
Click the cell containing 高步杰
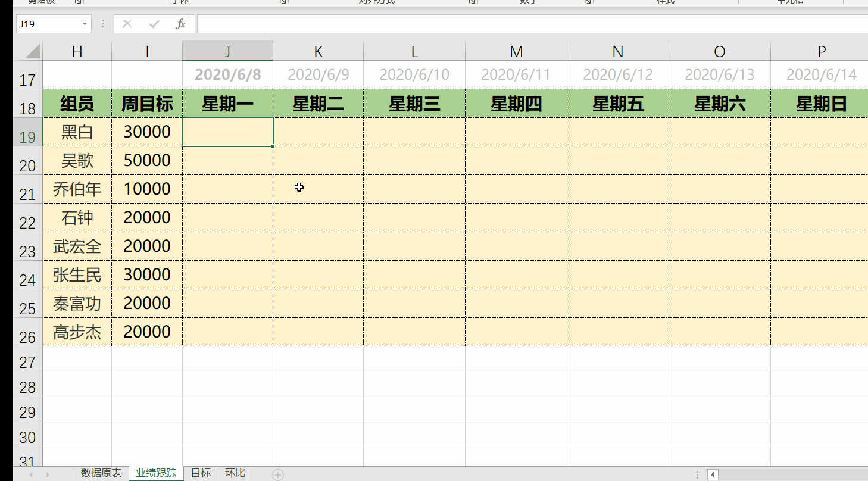pos(77,332)
